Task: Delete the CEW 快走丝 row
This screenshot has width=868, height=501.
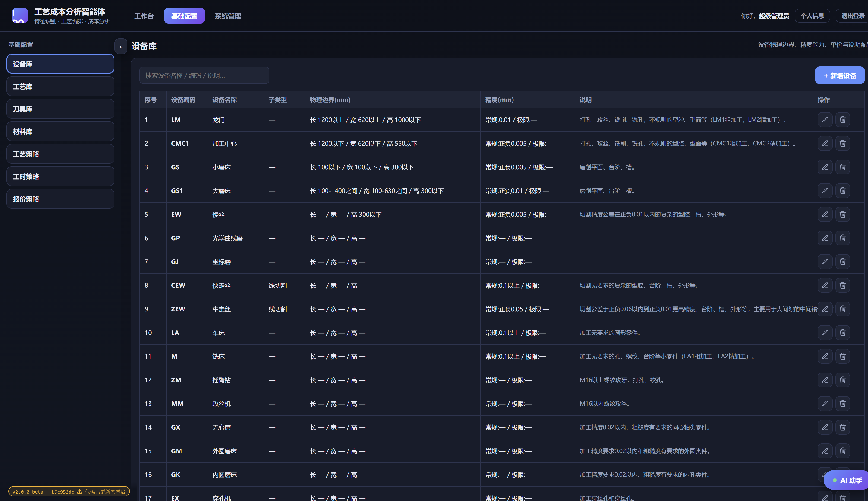Action: 843,285
